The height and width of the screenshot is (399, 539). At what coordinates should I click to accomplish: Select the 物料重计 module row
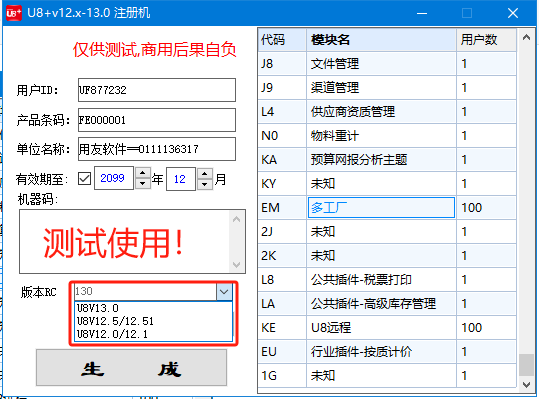(x=387, y=136)
